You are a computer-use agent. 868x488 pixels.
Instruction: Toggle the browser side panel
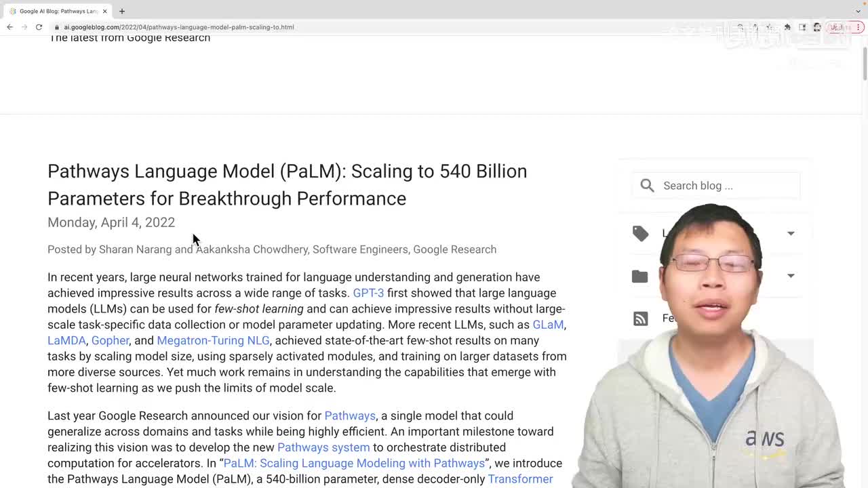(x=802, y=27)
